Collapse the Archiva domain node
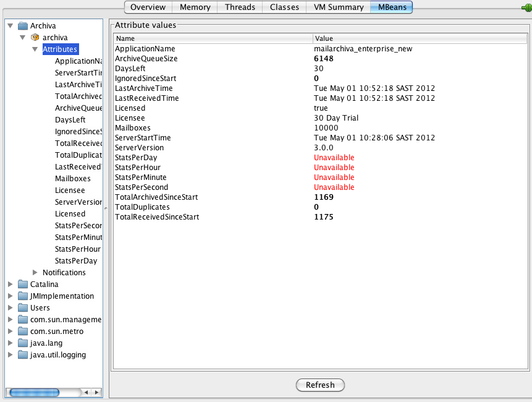 coord(10,26)
